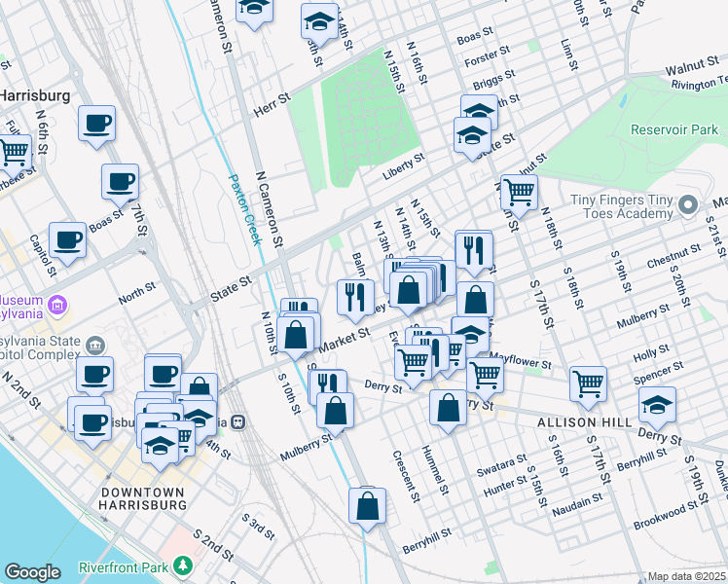Click the Liberty St road label
Viewport: 728px width, 584px height.
click(x=404, y=166)
